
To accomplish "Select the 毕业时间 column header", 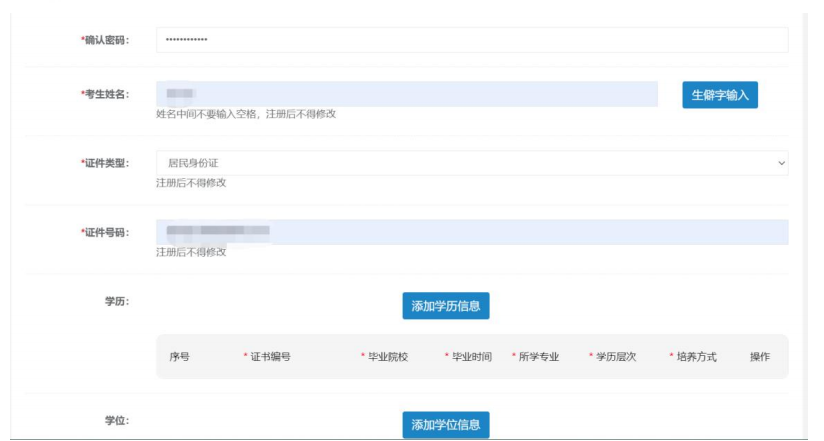I will coord(468,357).
